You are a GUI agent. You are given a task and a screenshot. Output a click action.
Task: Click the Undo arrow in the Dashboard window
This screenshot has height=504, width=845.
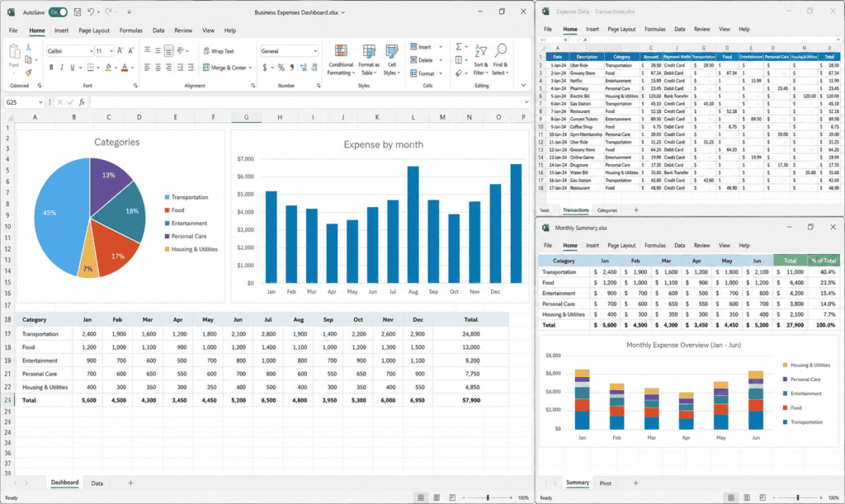[91, 12]
